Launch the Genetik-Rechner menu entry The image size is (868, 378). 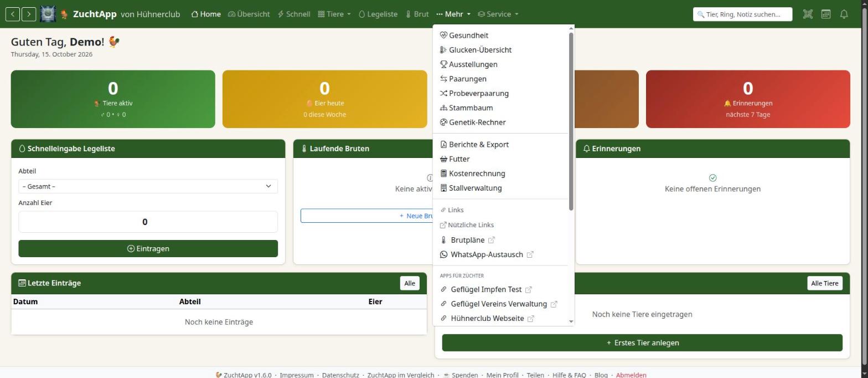click(501, 122)
